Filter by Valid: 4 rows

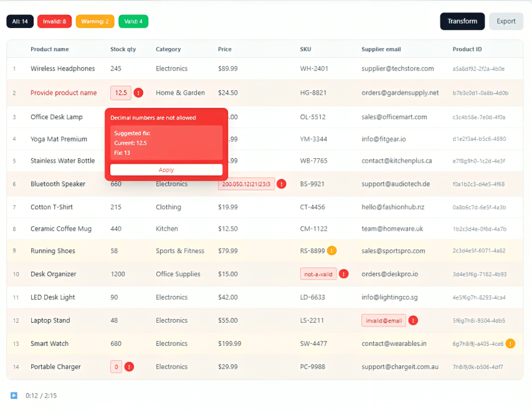pyautogui.click(x=133, y=21)
